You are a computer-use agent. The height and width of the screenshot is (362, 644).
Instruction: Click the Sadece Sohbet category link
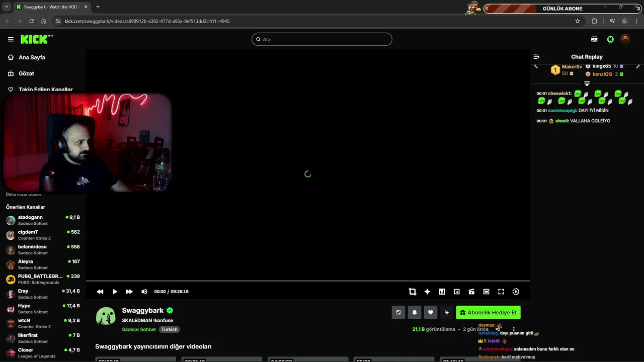pyautogui.click(x=139, y=329)
